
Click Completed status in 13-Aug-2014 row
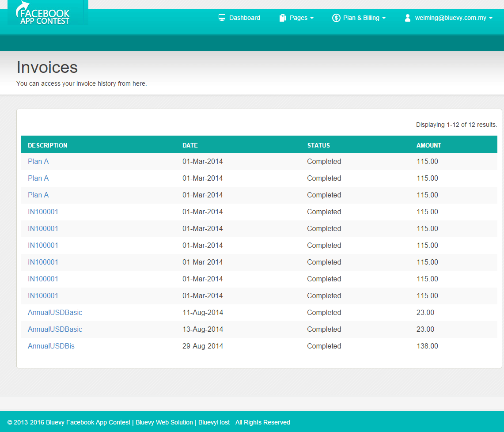pyautogui.click(x=324, y=329)
